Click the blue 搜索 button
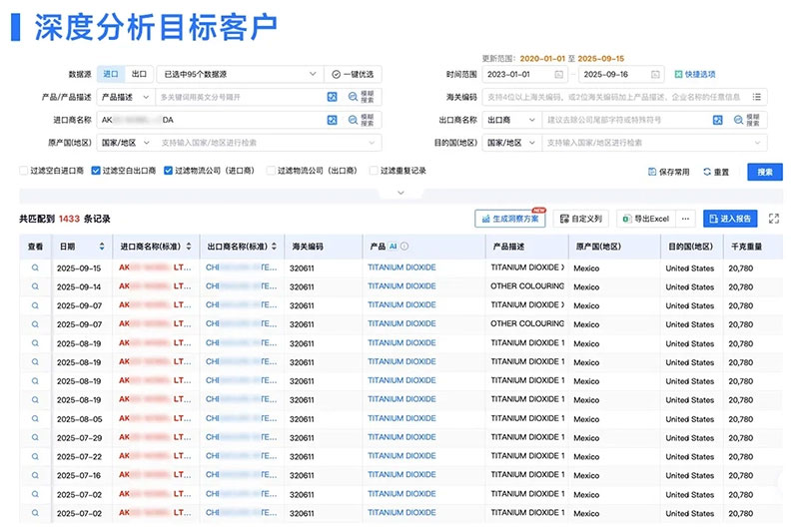The width and height of the screenshot is (799, 532). [x=765, y=172]
